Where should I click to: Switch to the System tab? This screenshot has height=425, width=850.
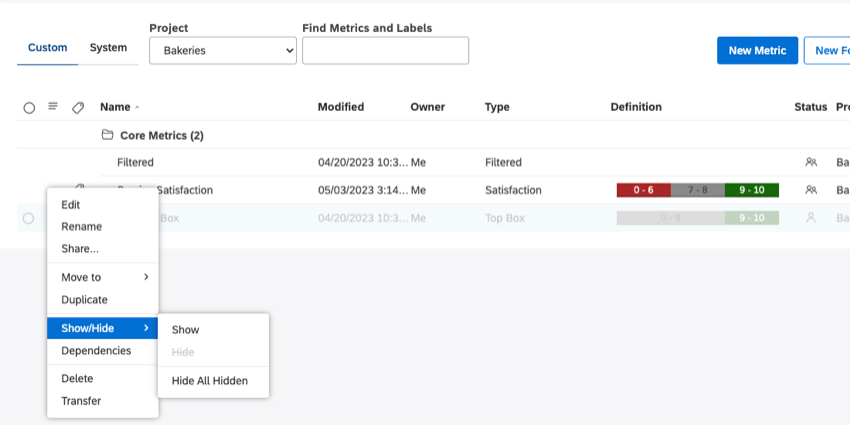coord(108,48)
